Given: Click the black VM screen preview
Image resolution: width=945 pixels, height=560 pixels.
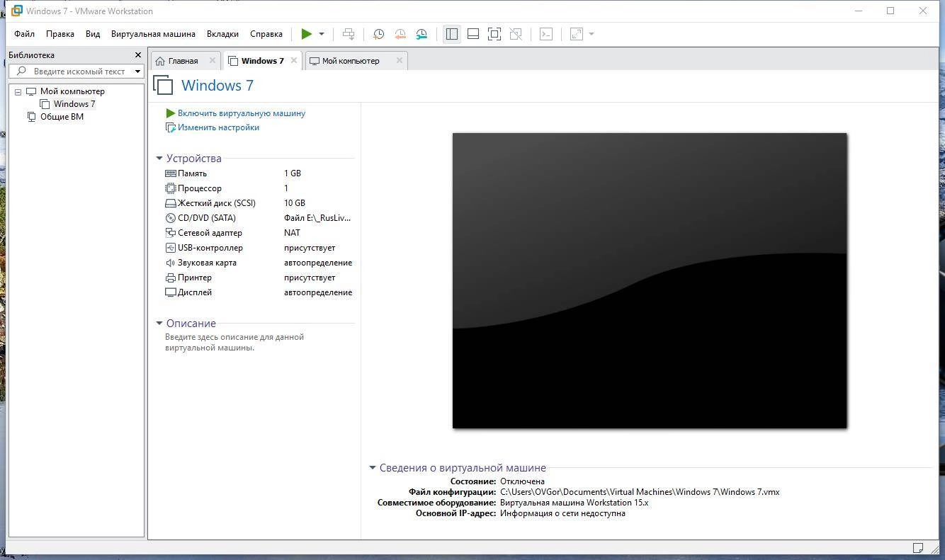Looking at the screenshot, I should pos(650,280).
